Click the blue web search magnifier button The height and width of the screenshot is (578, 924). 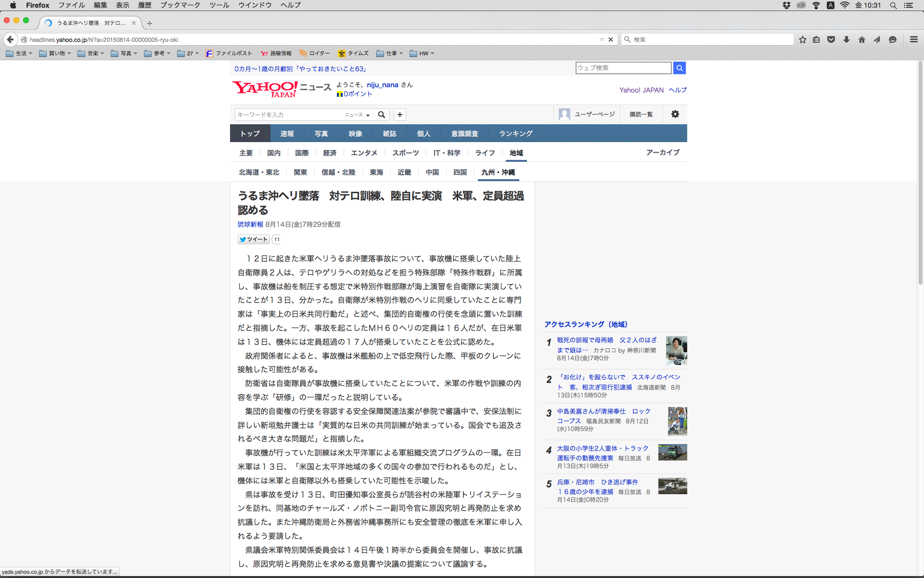pos(679,68)
